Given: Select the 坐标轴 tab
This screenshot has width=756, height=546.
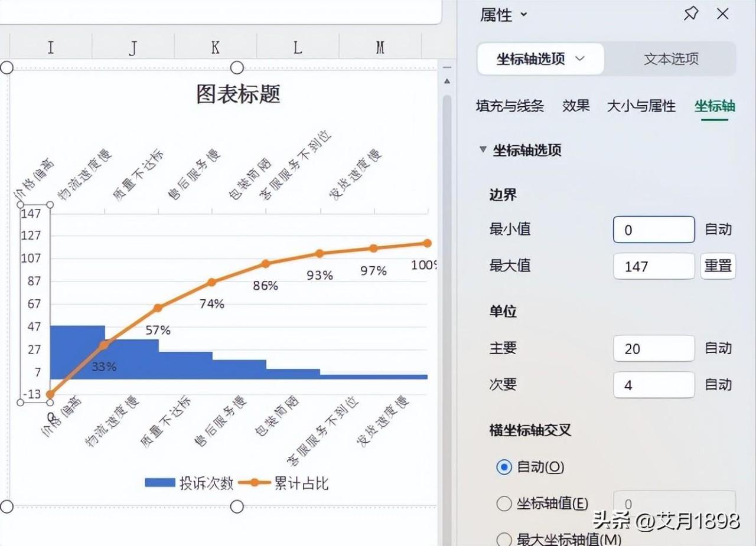Looking at the screenshot, I should click(715, 106).
